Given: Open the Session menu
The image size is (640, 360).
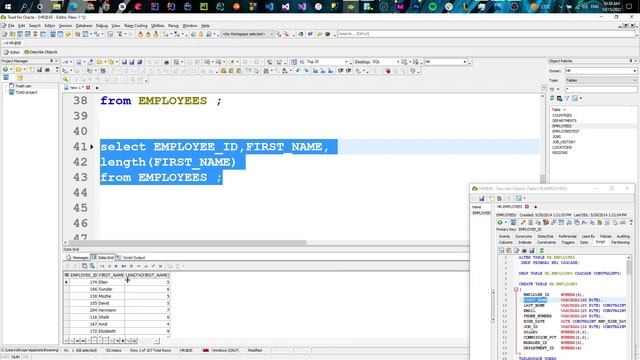Looking at the screenshot, I should (65, 26).
